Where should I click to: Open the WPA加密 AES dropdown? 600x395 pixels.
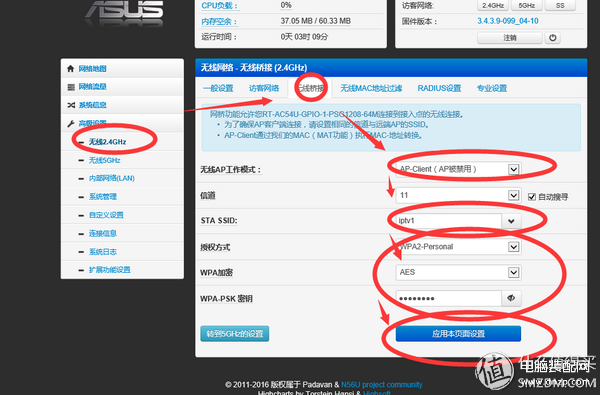point(458,273)
